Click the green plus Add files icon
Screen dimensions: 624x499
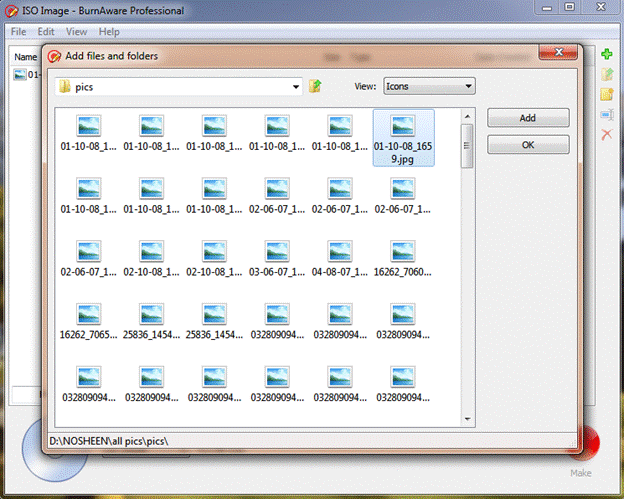607,54
